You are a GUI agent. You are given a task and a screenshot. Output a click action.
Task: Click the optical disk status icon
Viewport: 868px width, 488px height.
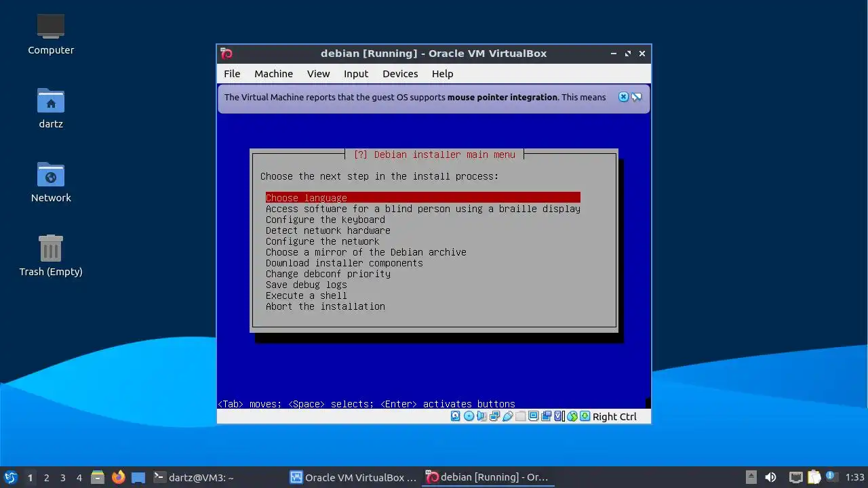[x=469, y=416]
